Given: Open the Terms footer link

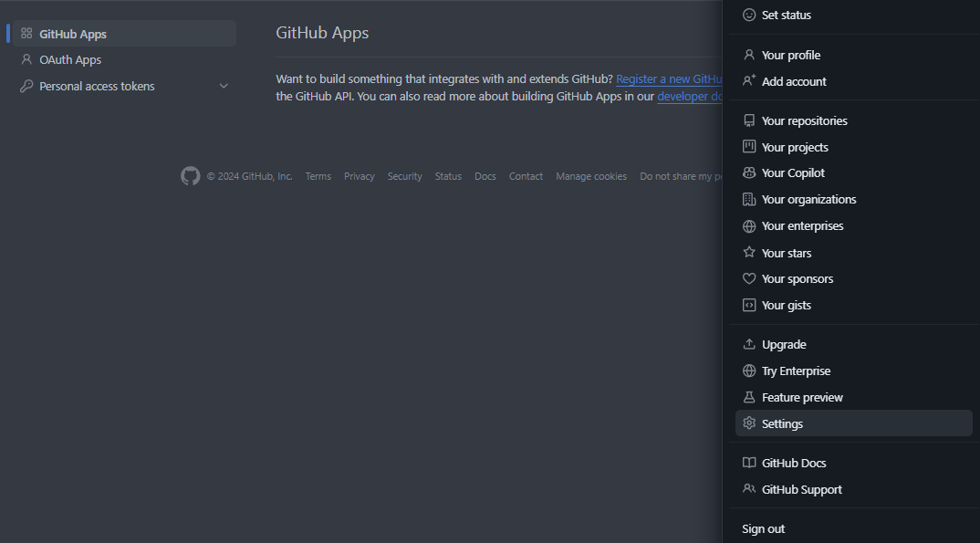Looking at the screenshot, I should click(318, 176).
